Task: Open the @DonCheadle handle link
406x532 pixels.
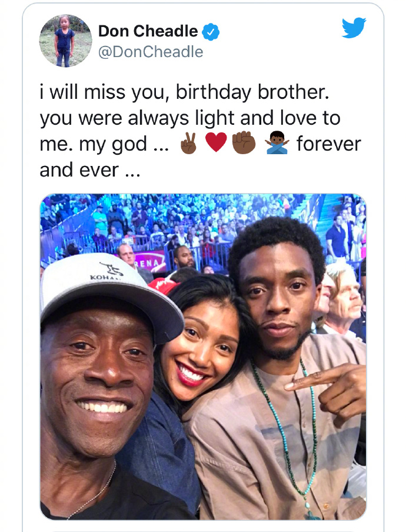Action: coord(151,52)
